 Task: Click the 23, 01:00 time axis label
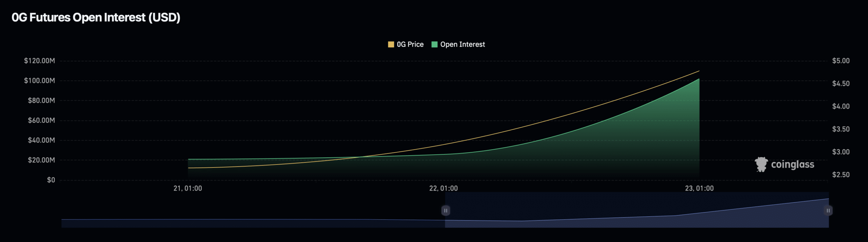click(x=699, y=189)
